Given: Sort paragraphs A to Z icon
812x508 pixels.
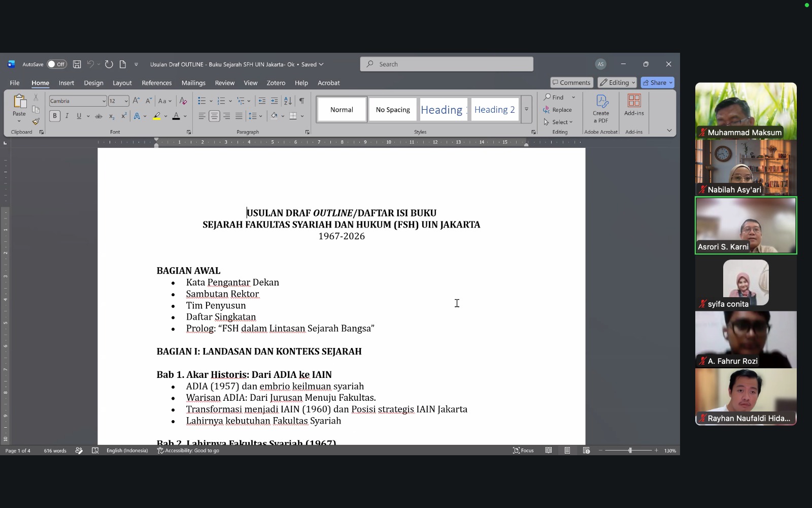Looking at the screenshot, I should [288, 101].
